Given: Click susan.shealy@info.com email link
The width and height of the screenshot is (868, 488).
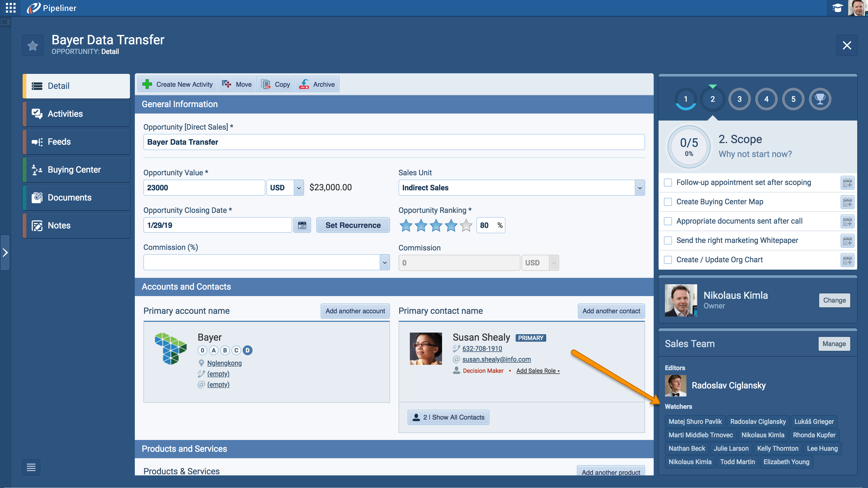Looking at the screenshot, I should (496, 359).
